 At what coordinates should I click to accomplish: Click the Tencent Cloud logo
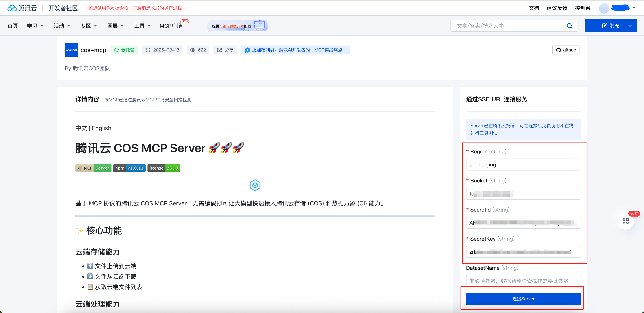(x=22, y=8)
